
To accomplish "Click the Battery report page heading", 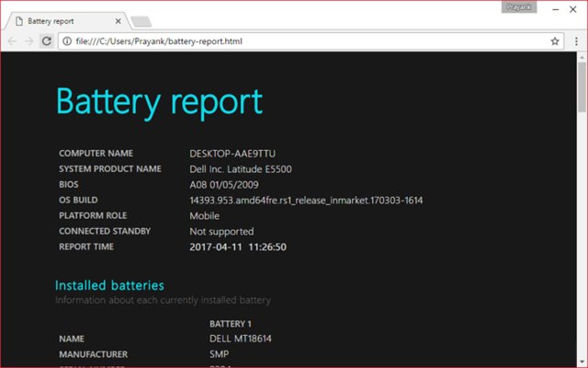I will click(x=159, y=101).
